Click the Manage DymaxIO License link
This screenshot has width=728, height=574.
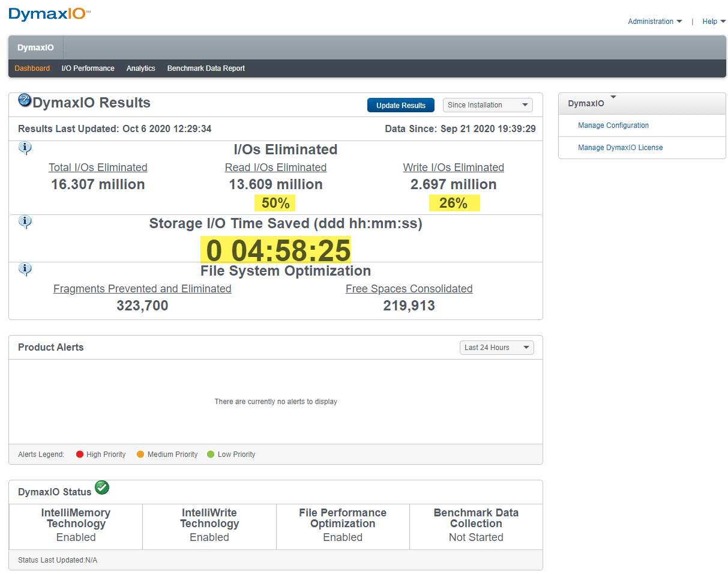click(x=620, y=148)
